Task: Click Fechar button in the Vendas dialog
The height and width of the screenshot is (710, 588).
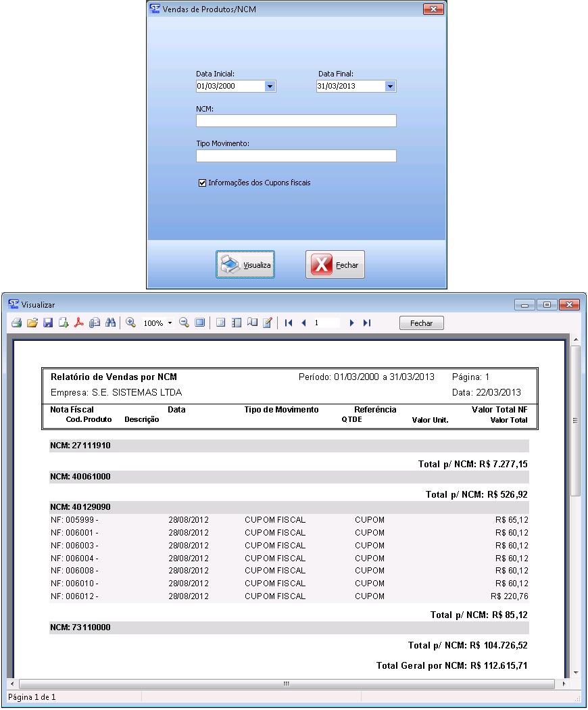Action: pyautogui.click(x=335, y=265)
